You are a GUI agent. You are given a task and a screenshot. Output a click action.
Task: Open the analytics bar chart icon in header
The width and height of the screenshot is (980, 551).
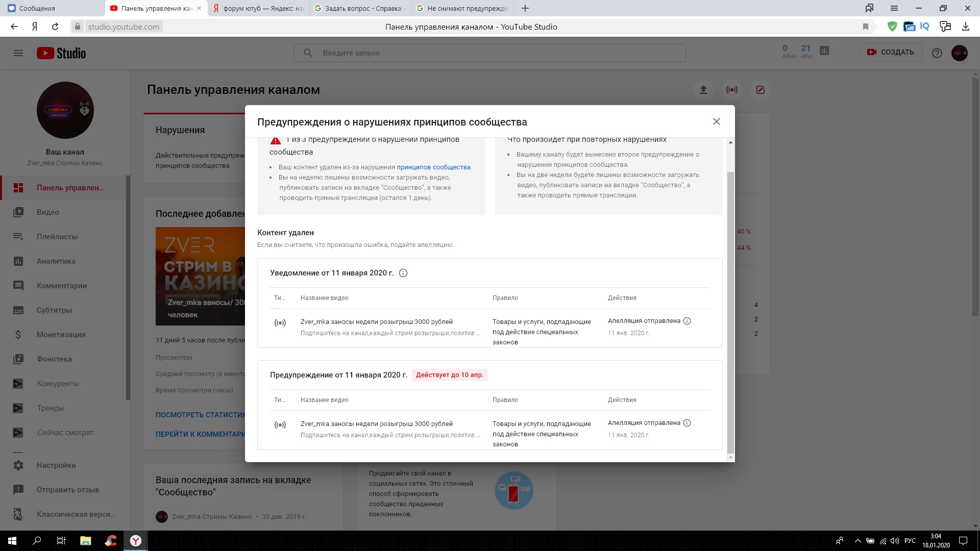[824, 51]
